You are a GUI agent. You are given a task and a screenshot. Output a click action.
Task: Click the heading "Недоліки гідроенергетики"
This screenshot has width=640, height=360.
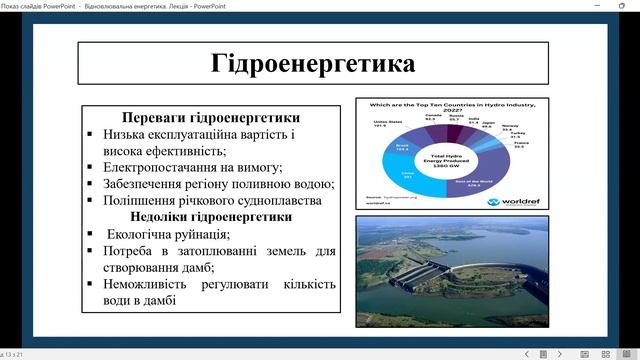click(211, 217)
